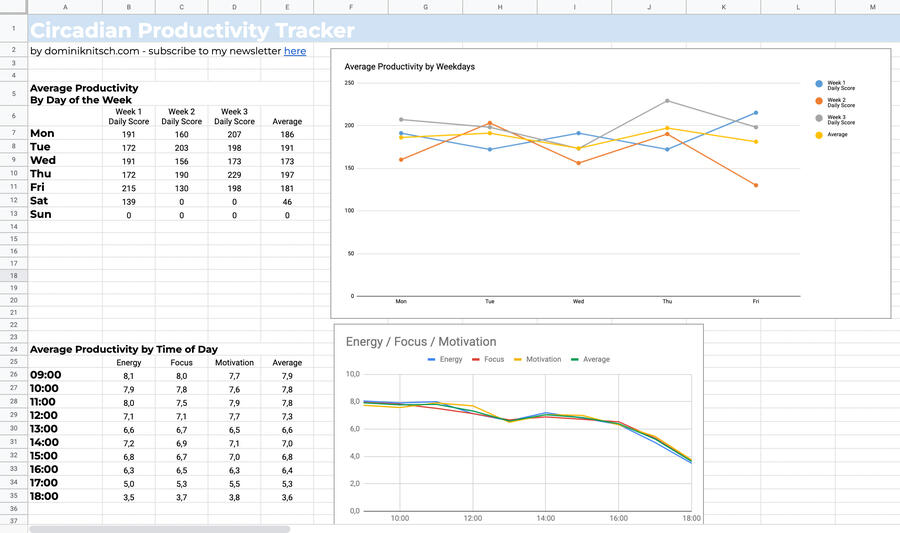This screenshot has width=900, height=533.
Task: Select the Motivation legend entry in lower chart
Action: tap(537, 359)
